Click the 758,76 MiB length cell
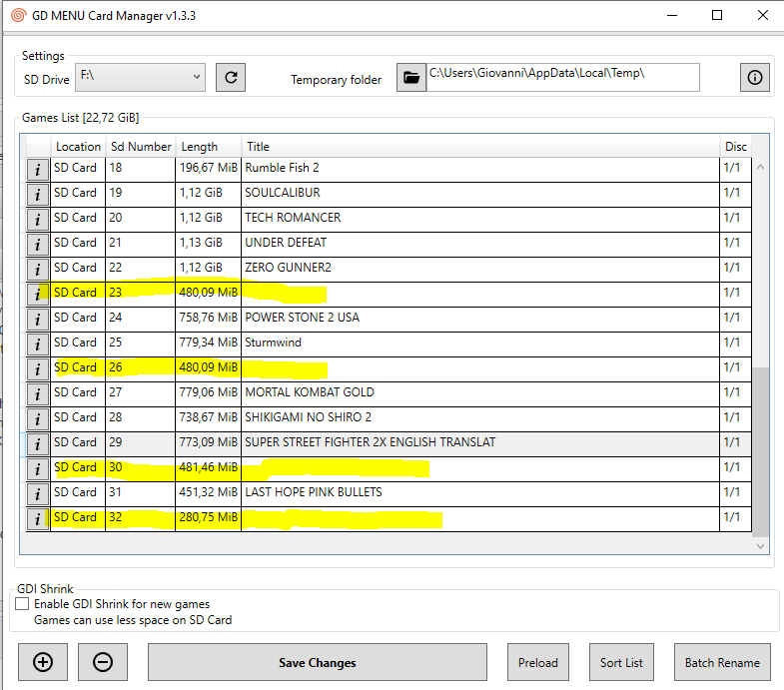The image size is (784, 690). 209,320
